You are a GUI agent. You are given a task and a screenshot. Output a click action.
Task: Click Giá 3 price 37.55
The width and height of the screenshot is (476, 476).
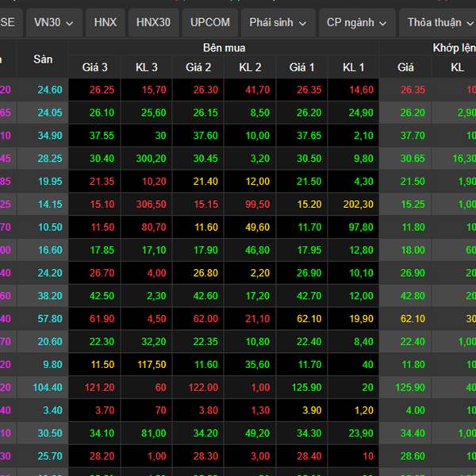point(102,136)
